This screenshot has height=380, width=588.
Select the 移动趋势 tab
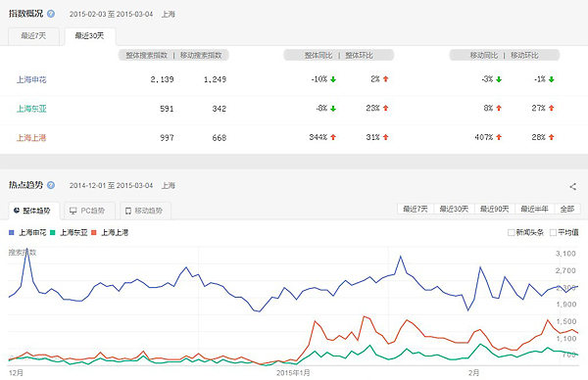[145, 211]
